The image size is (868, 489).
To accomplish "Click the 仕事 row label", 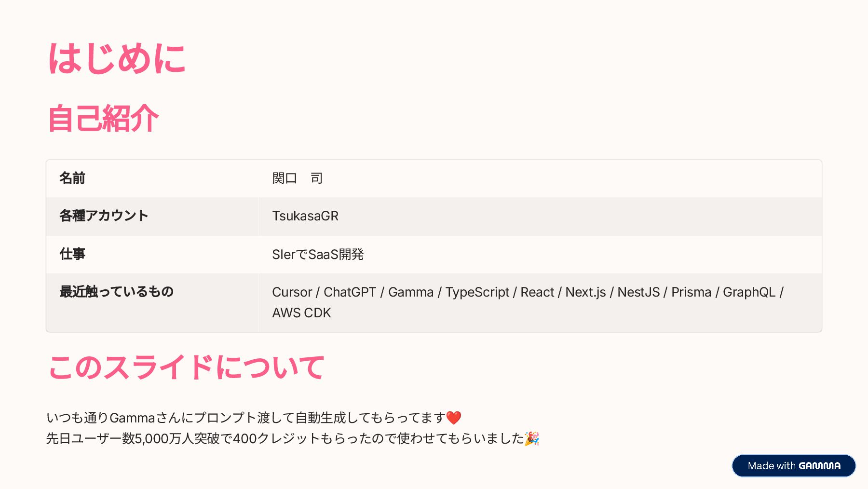I will click(72, 254).
